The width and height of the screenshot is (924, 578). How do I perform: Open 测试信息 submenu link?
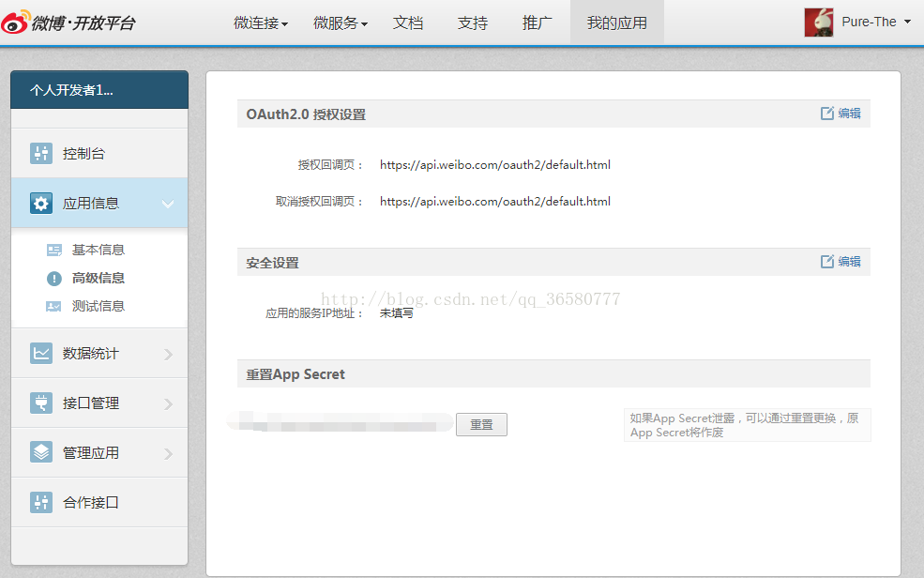[98, 307]
